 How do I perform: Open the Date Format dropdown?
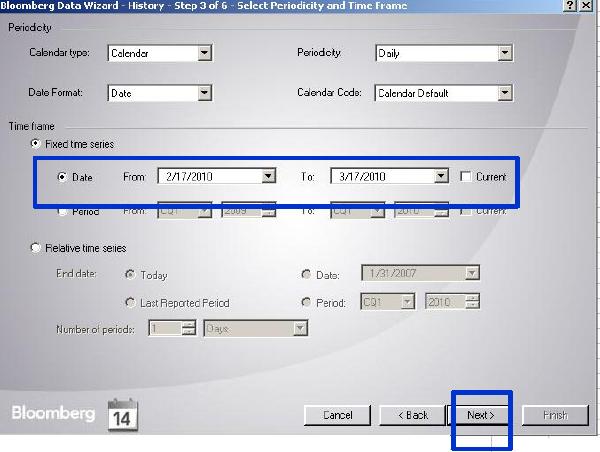click(205, 93)
